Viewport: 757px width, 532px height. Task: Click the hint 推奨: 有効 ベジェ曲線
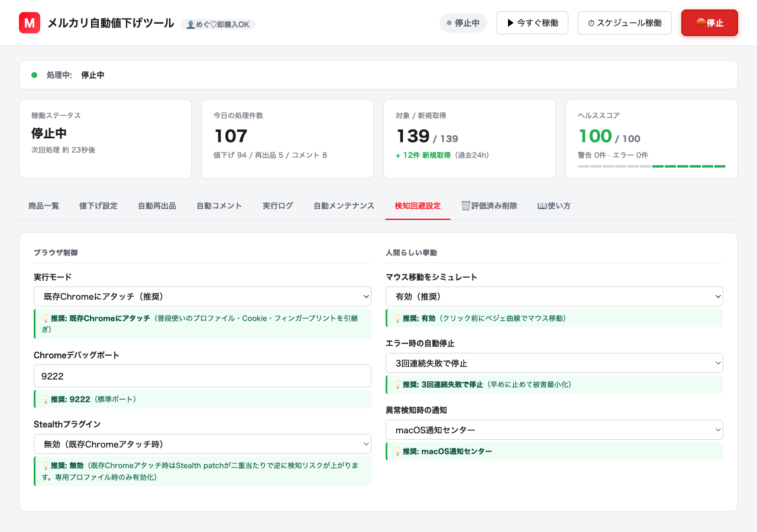pyautogui.click(x=554, y=318)
